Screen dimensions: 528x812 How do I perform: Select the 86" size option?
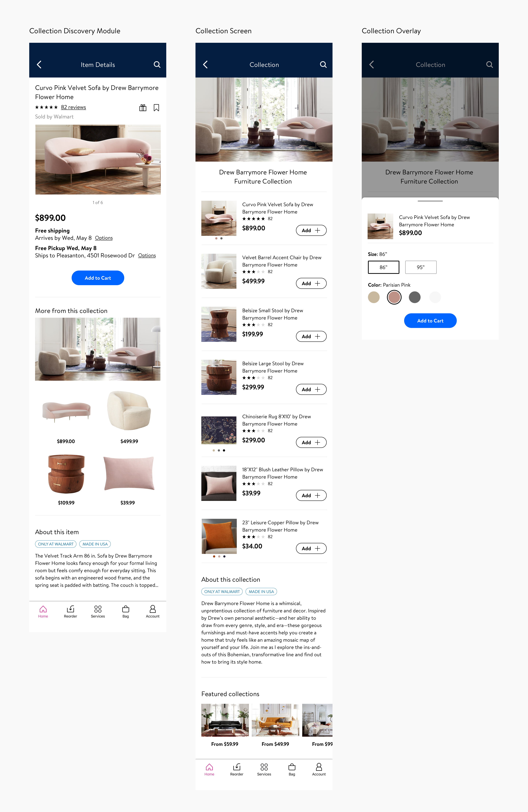(383, 267)
